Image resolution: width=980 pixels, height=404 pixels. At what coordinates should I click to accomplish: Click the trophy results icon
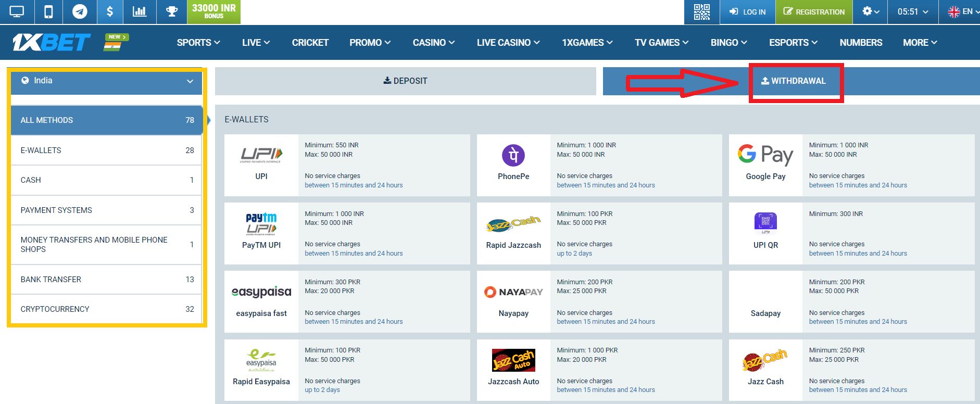pos(171,11)
